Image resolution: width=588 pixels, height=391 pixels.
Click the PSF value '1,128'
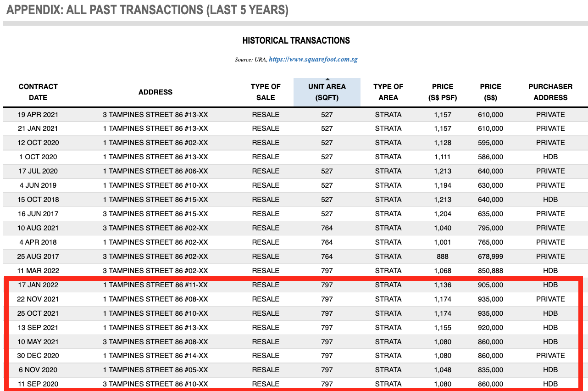point(443,143)
